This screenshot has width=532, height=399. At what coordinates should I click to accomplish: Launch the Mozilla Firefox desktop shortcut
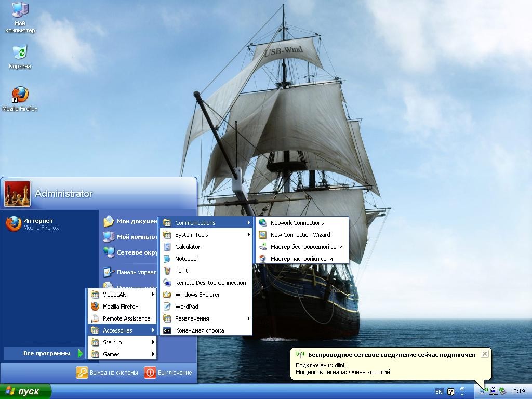[20, 99]
